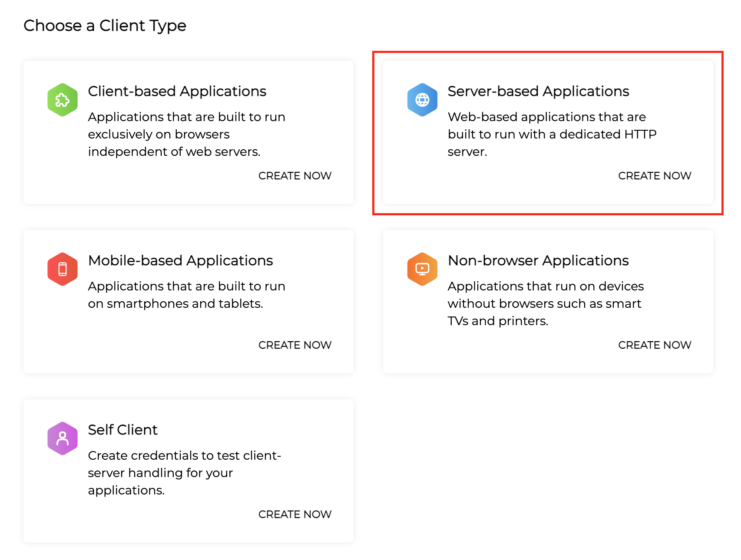Click the orange screen Non-browser Applications icon

tap(422, 269)
